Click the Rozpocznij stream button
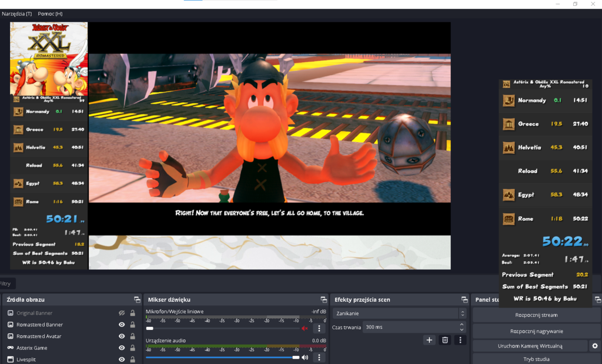Screen dimensions: 602x364 pyautogui.click(x=536, y=315)
